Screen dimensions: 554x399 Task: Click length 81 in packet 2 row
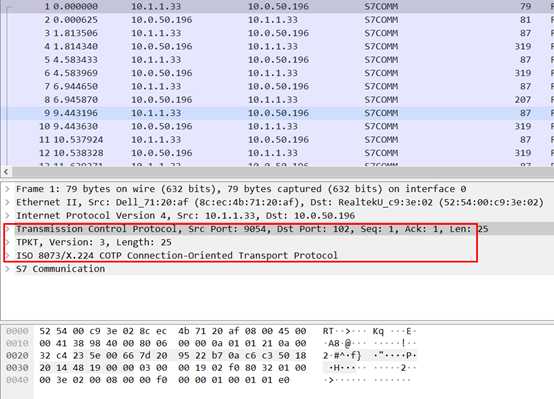525,20
